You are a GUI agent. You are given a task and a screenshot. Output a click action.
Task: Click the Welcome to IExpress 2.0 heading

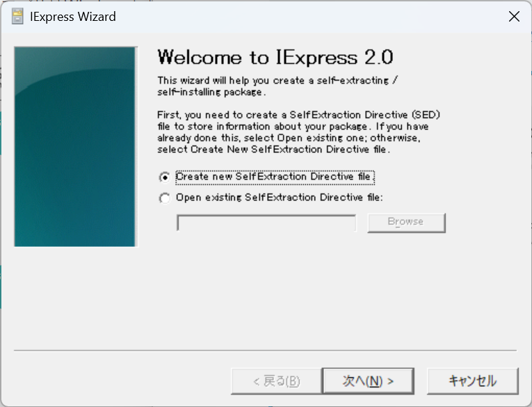pos(275,57)
